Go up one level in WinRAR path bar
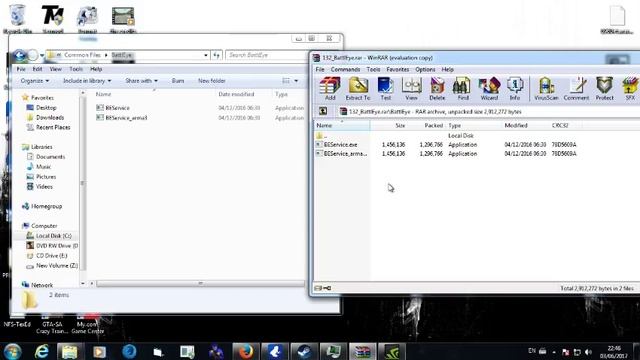The height and width of the screenshot is (360, 640). click(x=322, y=111)
